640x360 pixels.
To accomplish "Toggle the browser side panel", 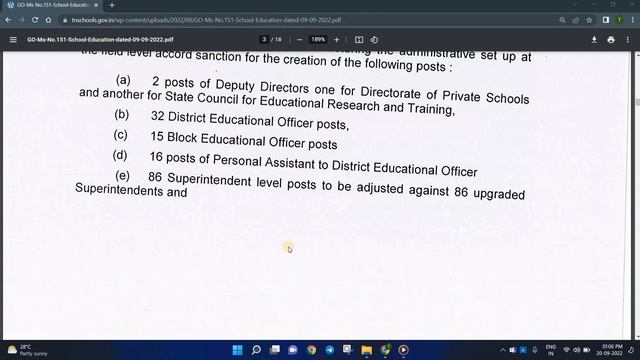I will [x=606, y=20].
